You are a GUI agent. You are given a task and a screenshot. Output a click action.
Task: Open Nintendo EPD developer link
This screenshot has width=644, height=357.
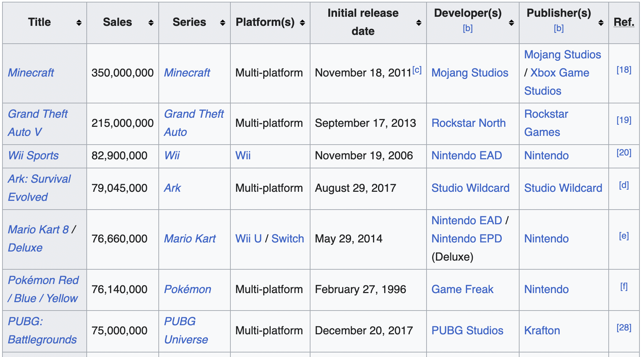[x=467, y=239]
